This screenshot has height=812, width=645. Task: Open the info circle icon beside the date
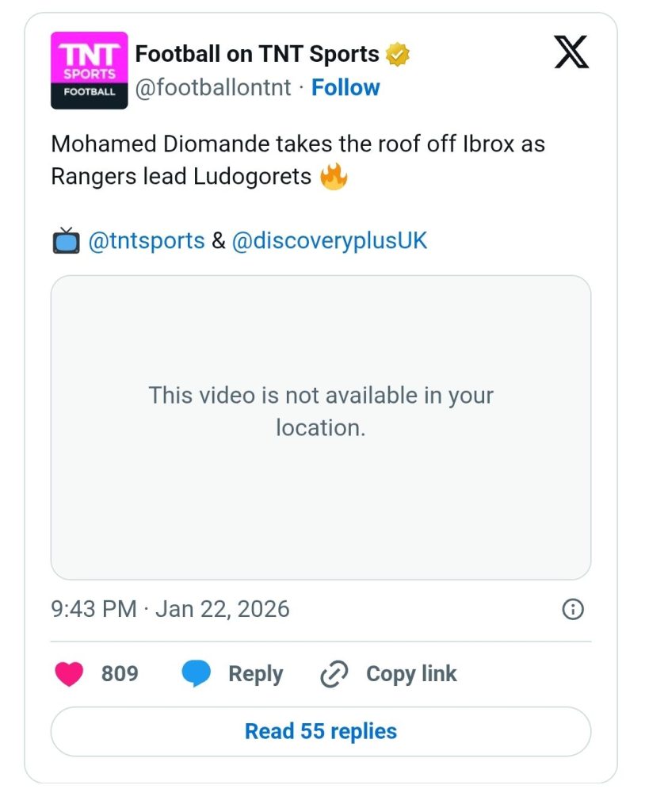pyautogui.click(x=572, y=609)
